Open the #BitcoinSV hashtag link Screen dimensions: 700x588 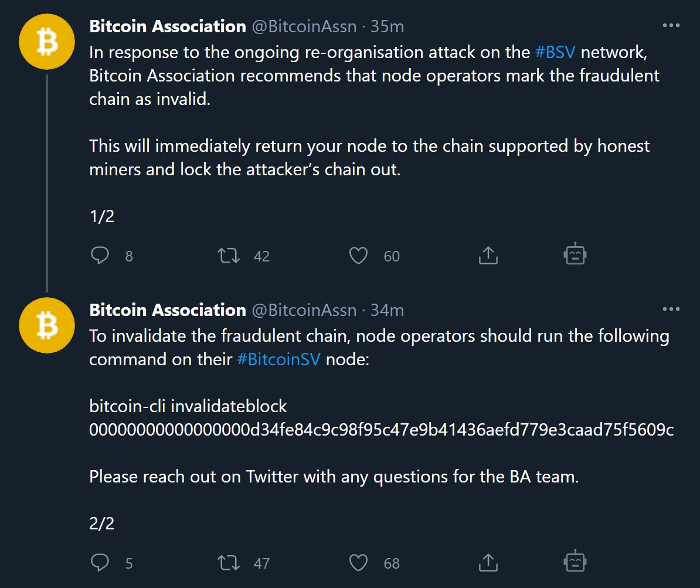coord(278,359)
